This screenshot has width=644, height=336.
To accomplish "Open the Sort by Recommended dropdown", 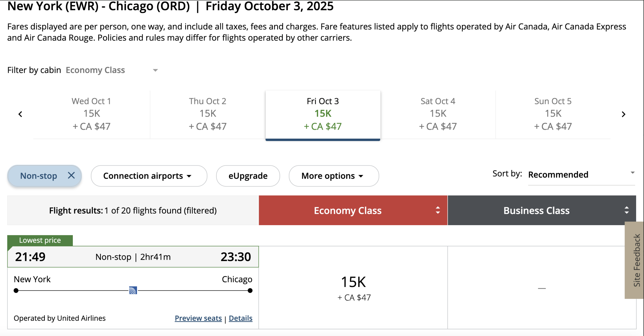I will [x=581, y=175].
